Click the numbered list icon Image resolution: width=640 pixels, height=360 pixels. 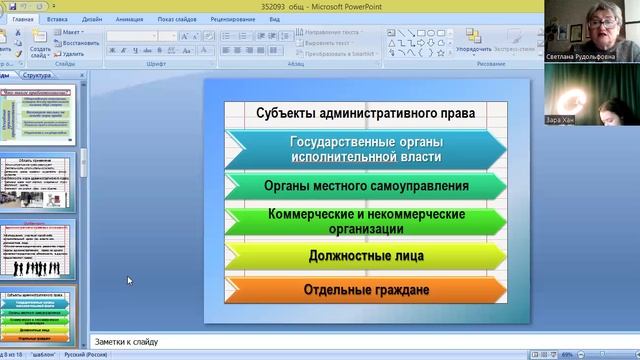tap(244, 36)
